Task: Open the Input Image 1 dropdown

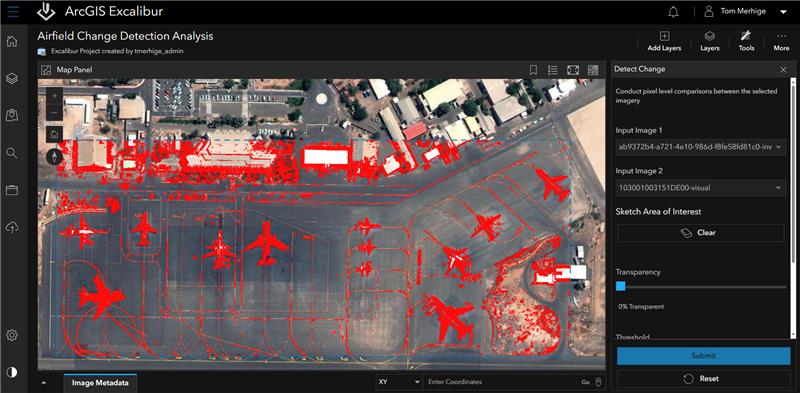Action: tap(701, 147)
